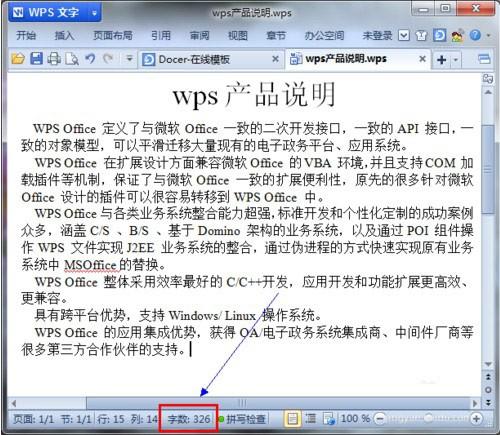Switch to the 视图 tab
The height and width of the screenshot is (435, 500).
[x=238, y=35]
